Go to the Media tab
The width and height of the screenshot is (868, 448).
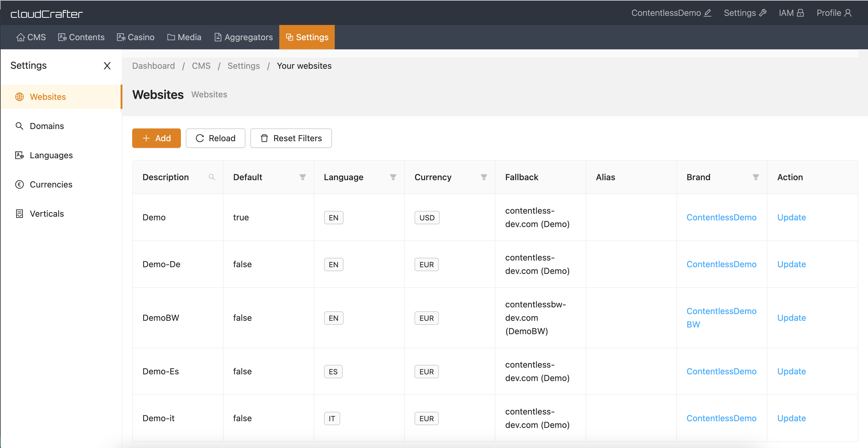pyautogui.click(x=184, y=37)
